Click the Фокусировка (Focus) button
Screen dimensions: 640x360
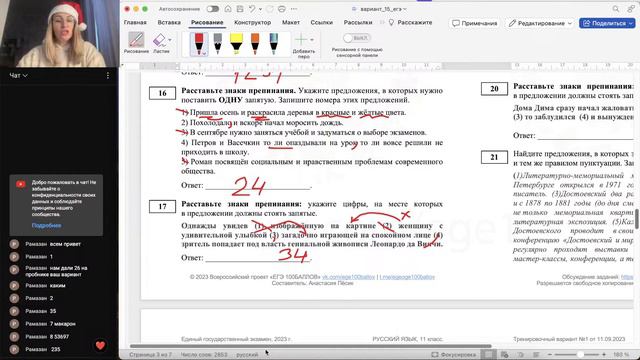(x=453, y=355)
